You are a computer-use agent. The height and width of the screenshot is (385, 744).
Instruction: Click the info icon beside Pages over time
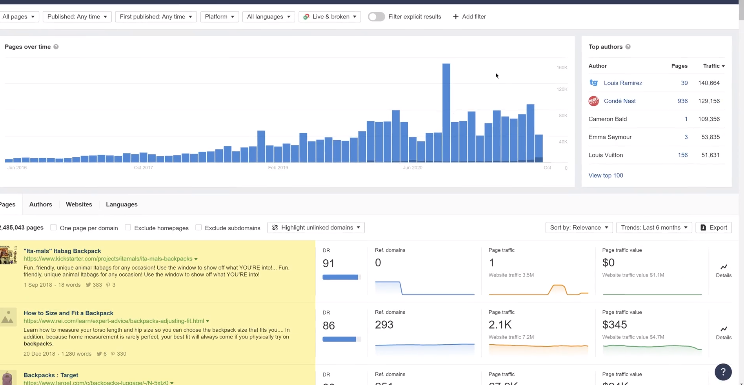pyautogui.click(x=56, y=47)
